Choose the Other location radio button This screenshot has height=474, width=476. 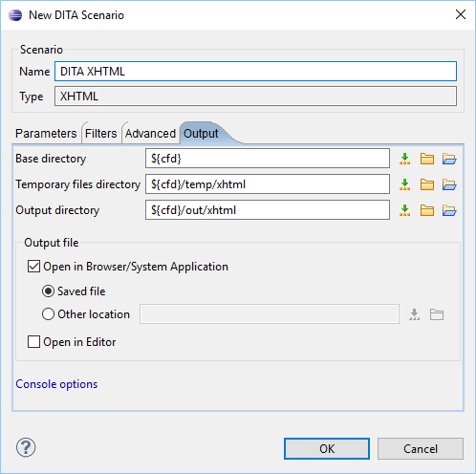48,314
